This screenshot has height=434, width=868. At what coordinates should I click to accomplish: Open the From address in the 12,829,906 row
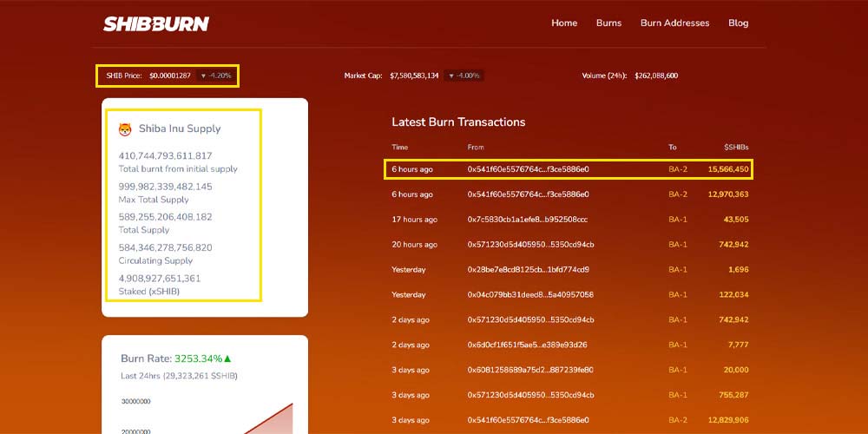[x=528, y=419]
